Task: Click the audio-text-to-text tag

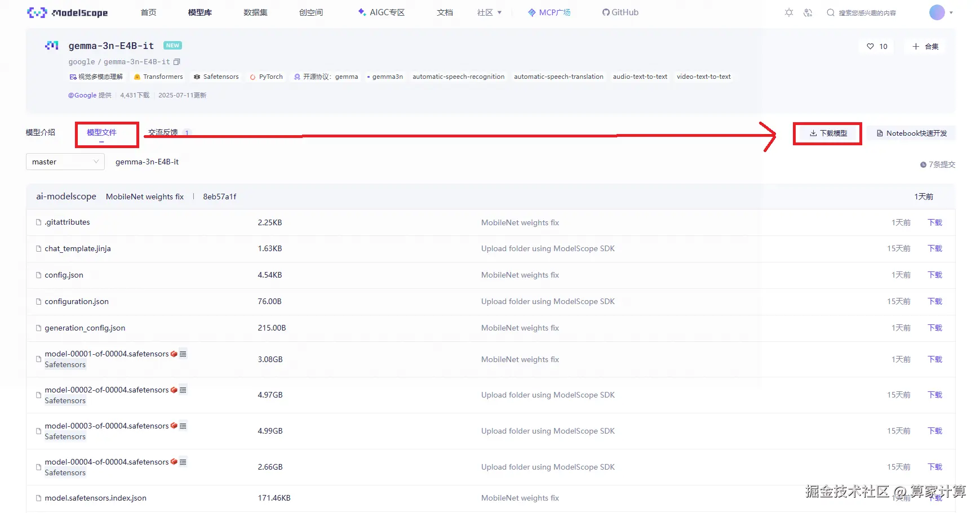Action: coord(640,77)
